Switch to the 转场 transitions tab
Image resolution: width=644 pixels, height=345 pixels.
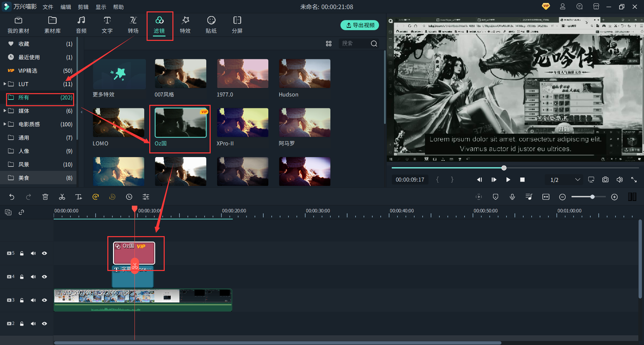[133, 25]
